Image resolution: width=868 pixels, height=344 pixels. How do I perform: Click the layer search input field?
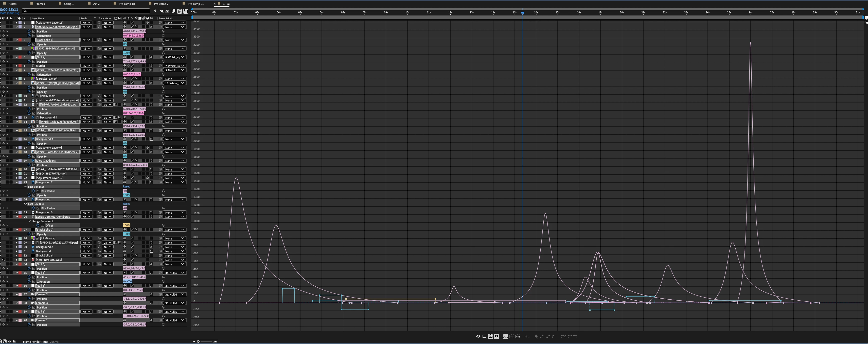point(86,11)
